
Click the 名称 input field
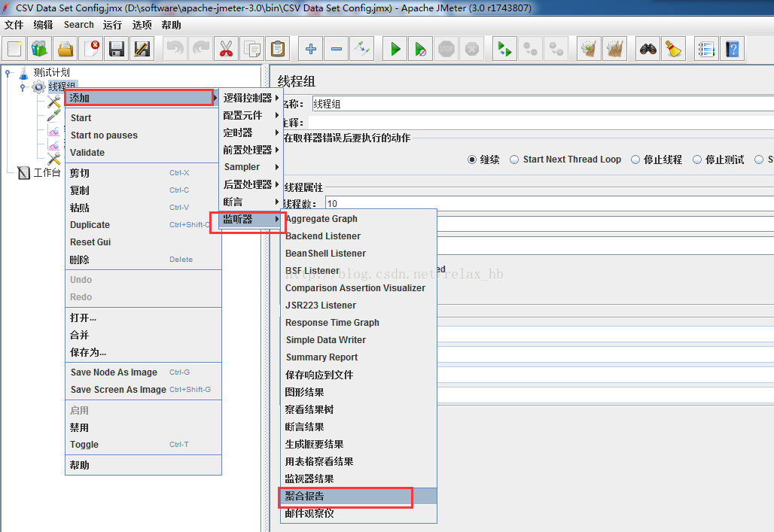coord(543,104)
